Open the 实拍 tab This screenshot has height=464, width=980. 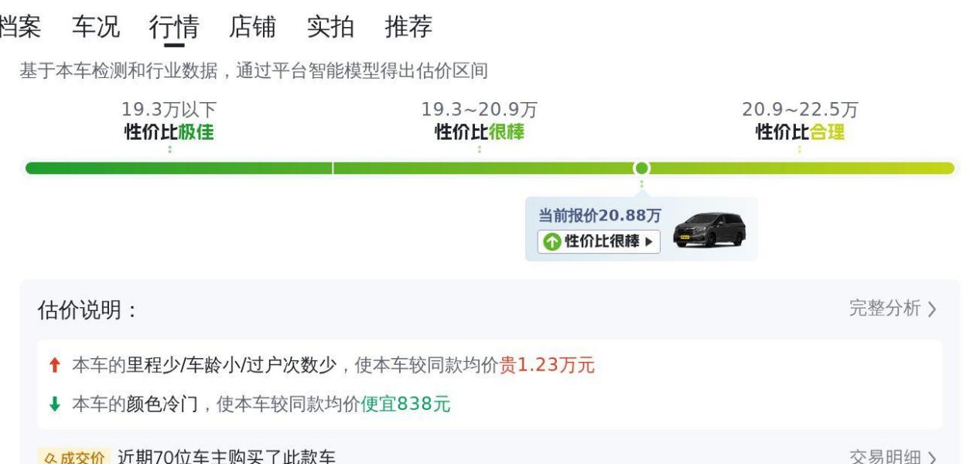pyautogui.click(x=330, y=27)
